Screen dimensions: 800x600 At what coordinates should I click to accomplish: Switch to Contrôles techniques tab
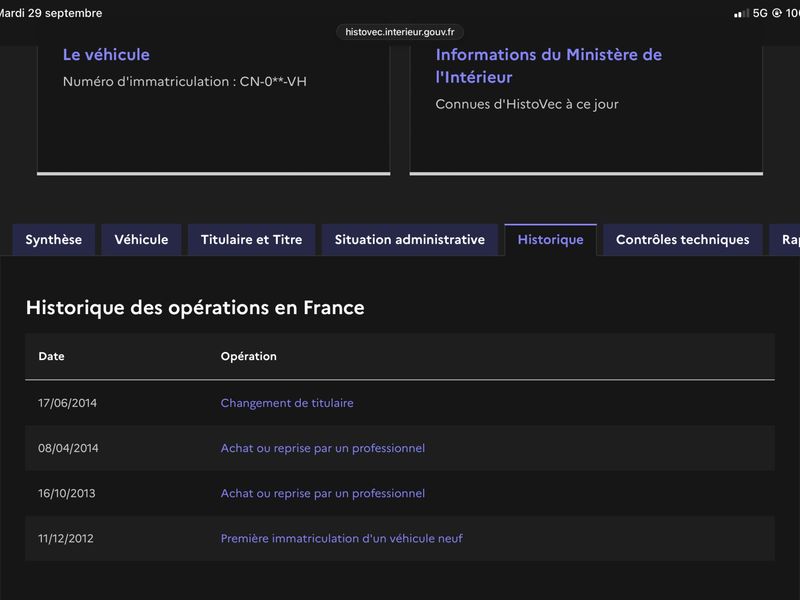683,239
